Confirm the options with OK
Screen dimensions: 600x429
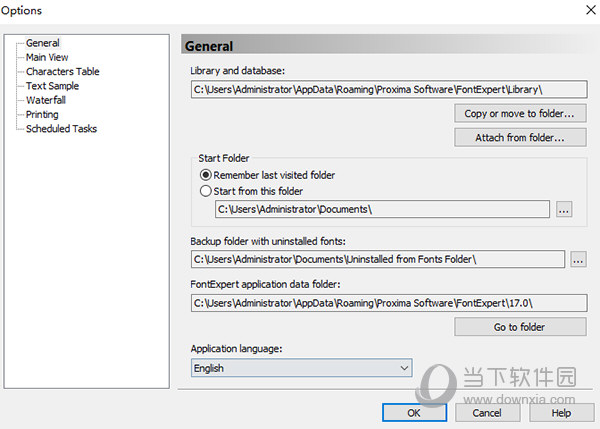tap(414, 413)
